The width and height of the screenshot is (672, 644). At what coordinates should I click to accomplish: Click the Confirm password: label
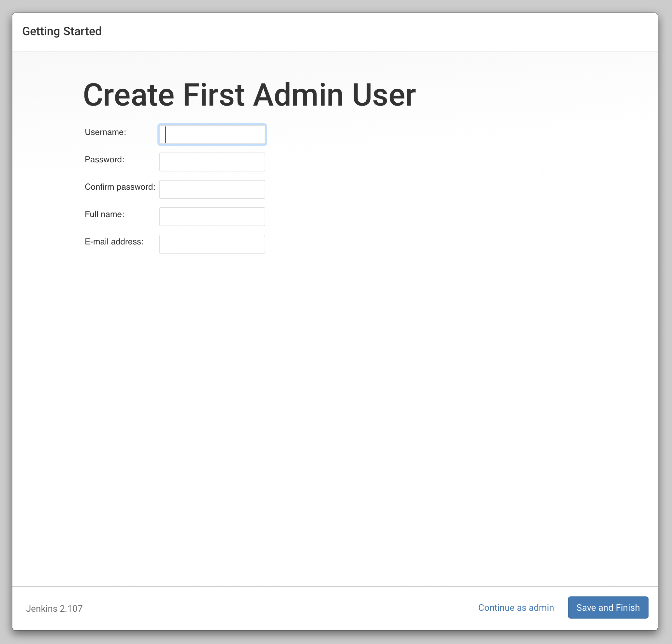120,187
